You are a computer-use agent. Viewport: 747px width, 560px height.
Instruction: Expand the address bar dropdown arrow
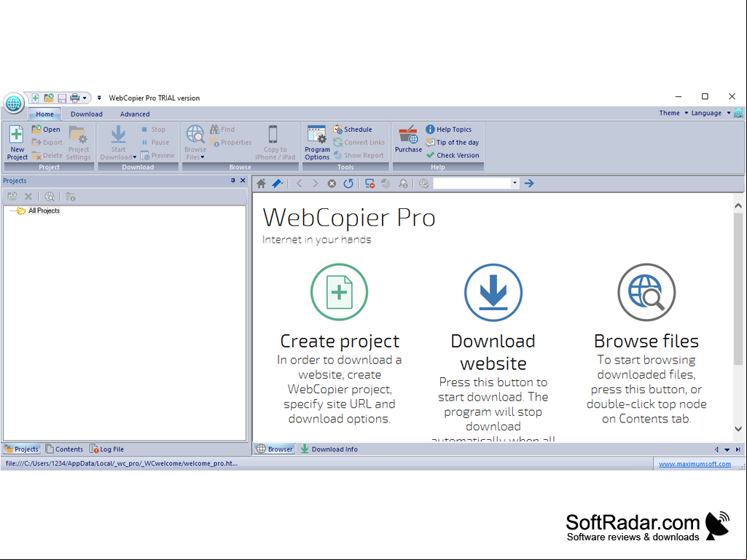(x=515, y=184)
